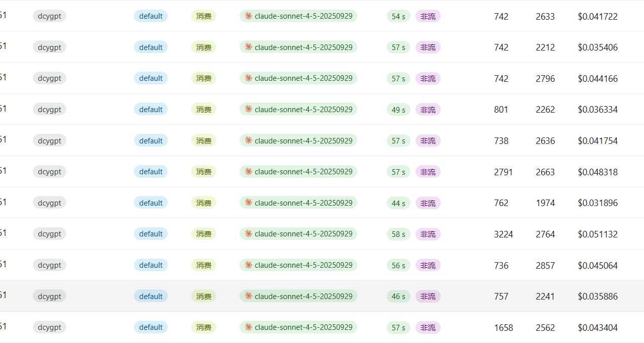Image resolution: width=644 pixels, height=343 pixels.
Task: Click the Claude icon in the $0.045064 row
Action: point(248,265)
